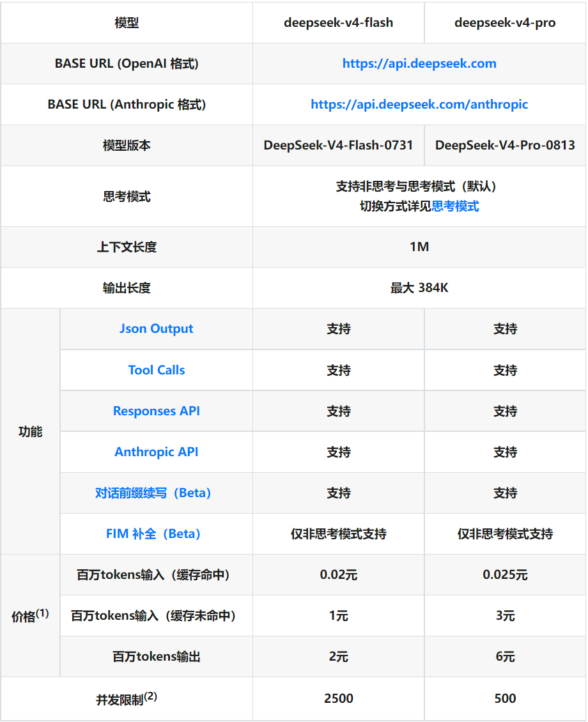Open the https://api.deepseek.com link

pyautogui.click(x=419, y=63)
